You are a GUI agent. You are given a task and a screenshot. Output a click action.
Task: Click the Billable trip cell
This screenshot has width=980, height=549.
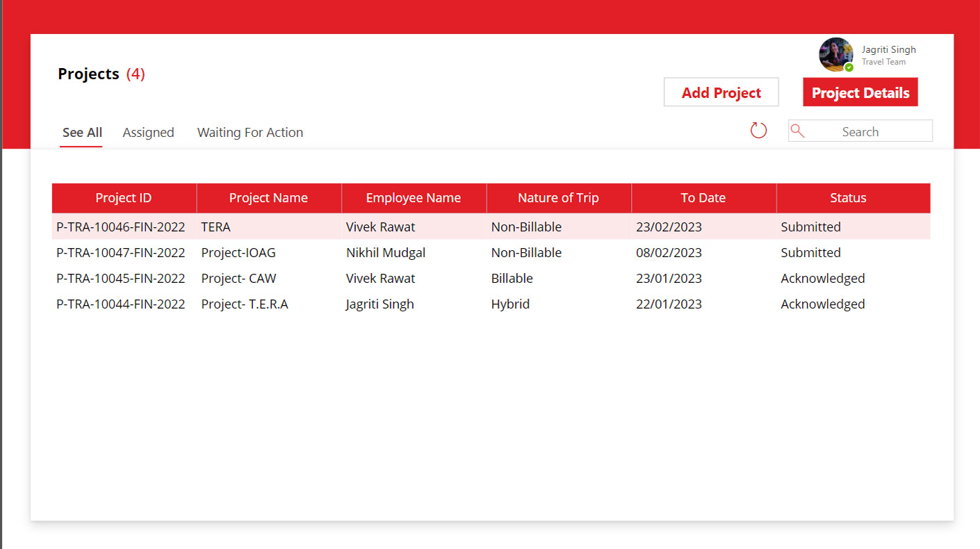click(512, 278)
